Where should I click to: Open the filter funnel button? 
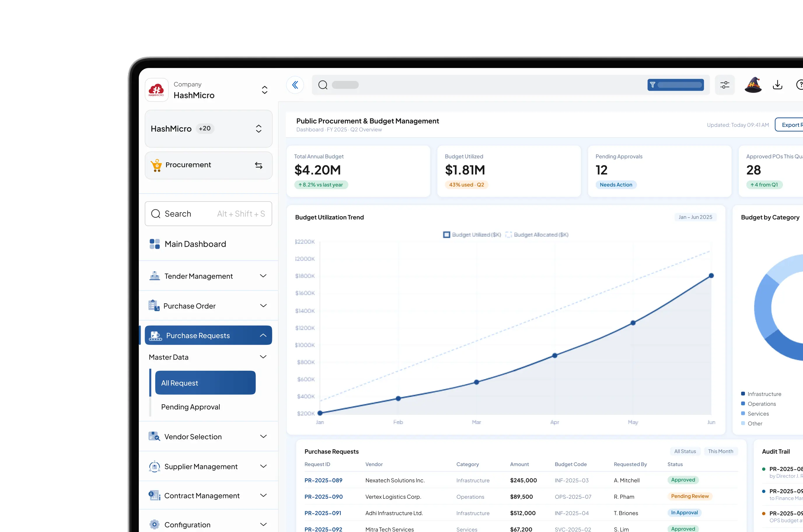point(675,85)
